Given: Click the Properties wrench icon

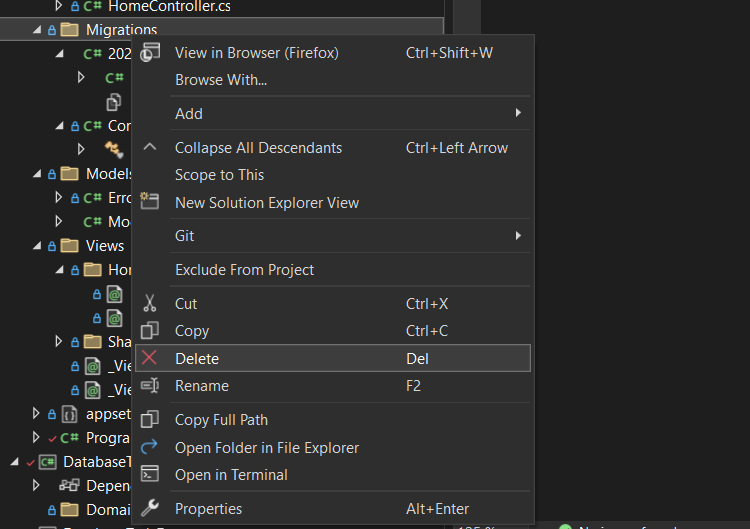Looking at the screenshot, I should coord(150,508).
